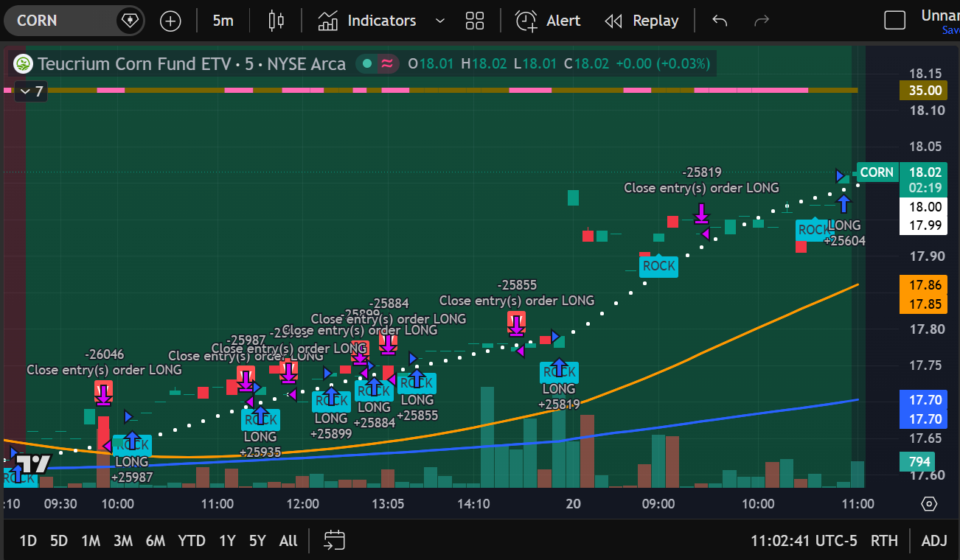Open the 5m interval menu
This screenshot has height=560, width=960.
[223, 21]
